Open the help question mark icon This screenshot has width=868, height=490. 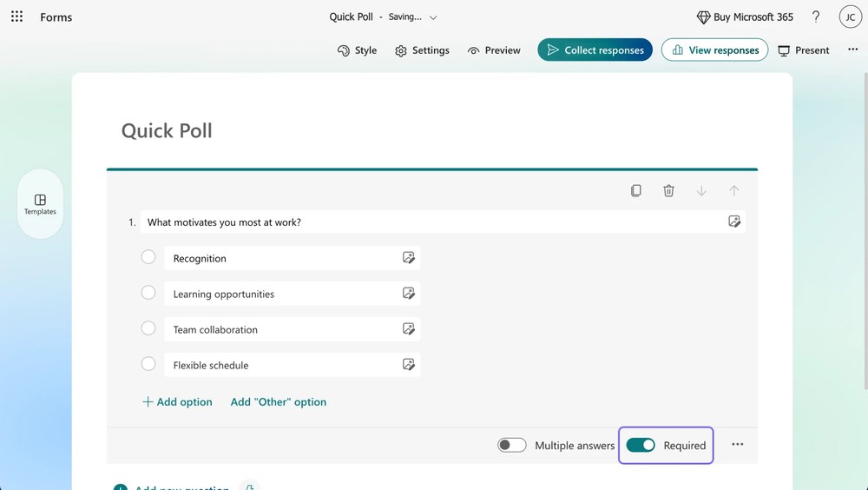pos(816,17)
